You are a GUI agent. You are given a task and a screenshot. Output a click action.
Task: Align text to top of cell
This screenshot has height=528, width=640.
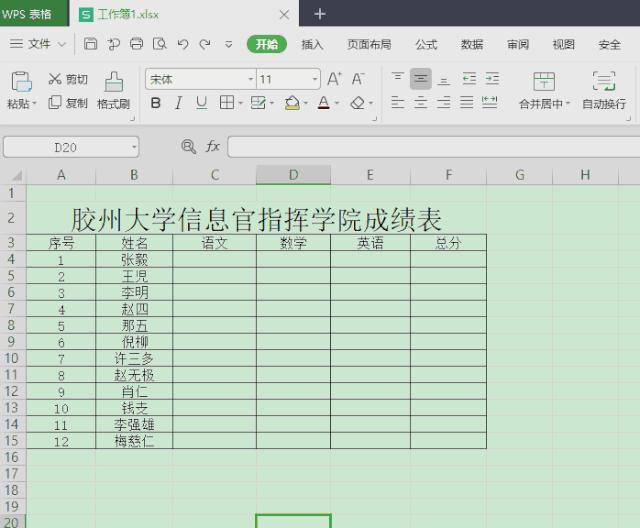(x=398, y=78)
